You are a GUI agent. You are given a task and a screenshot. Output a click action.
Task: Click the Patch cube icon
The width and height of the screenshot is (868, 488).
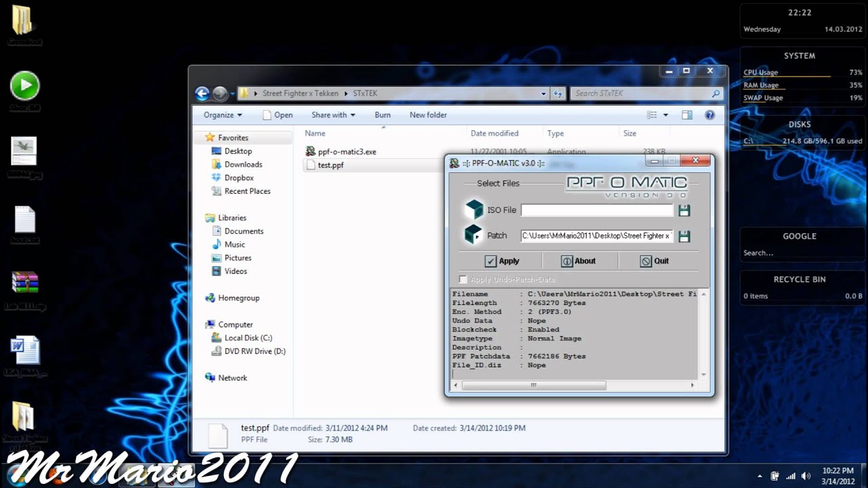point(473,235)
